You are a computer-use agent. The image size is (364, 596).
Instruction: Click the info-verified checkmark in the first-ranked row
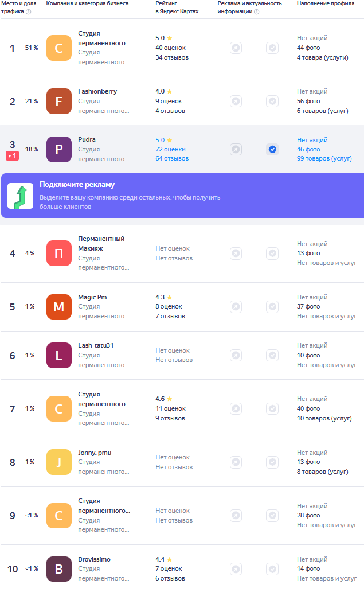pos(272,48)
